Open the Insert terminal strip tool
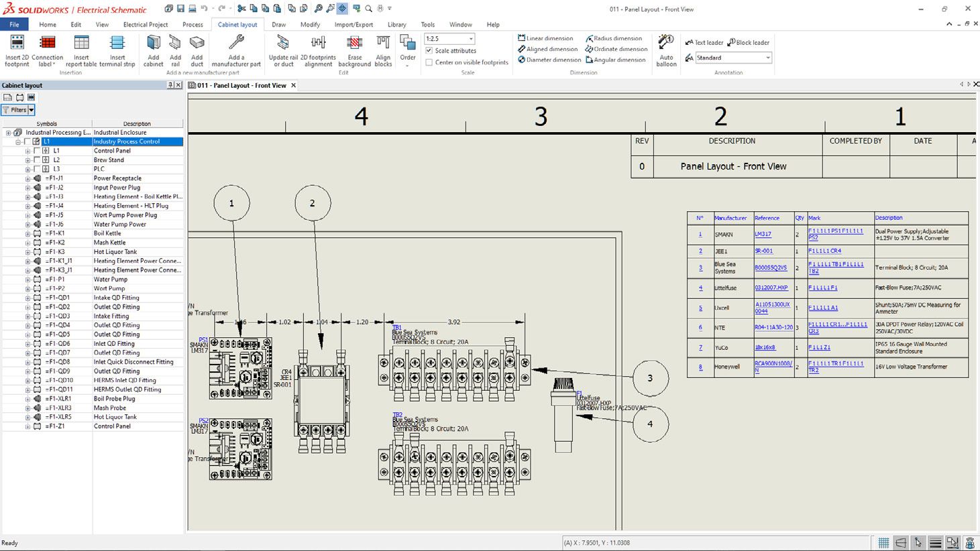Screen dimensions: 980x551 pyautogui.click(x=117, y=50)
